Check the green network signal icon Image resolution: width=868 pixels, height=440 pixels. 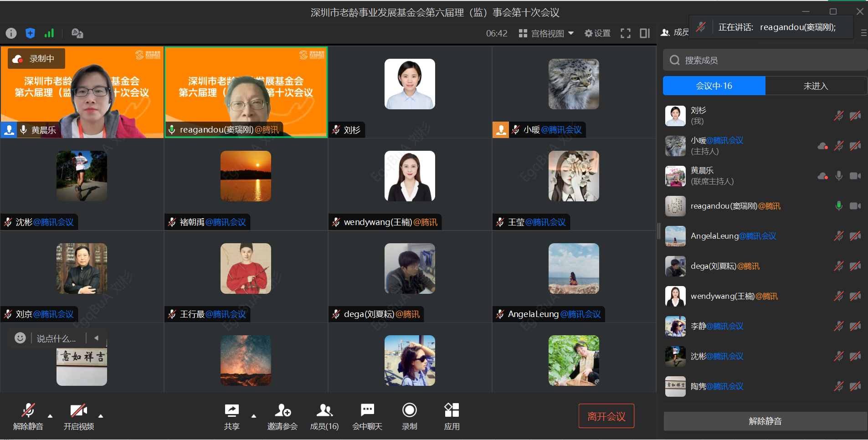click(49, 33)
